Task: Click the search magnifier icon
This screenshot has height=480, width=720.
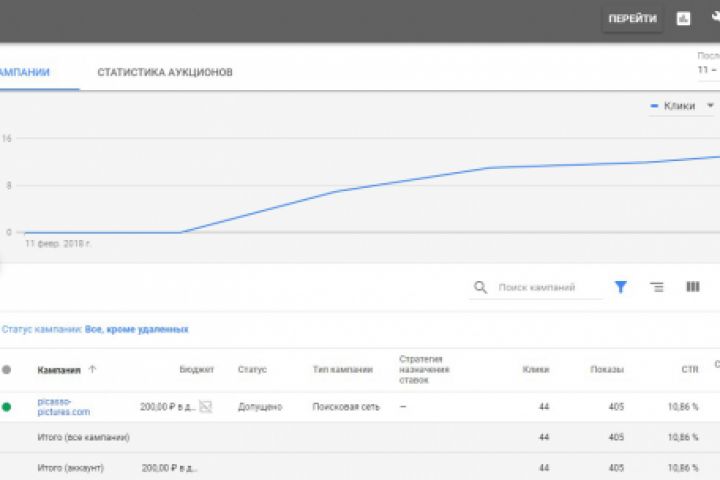Action: 481,287
